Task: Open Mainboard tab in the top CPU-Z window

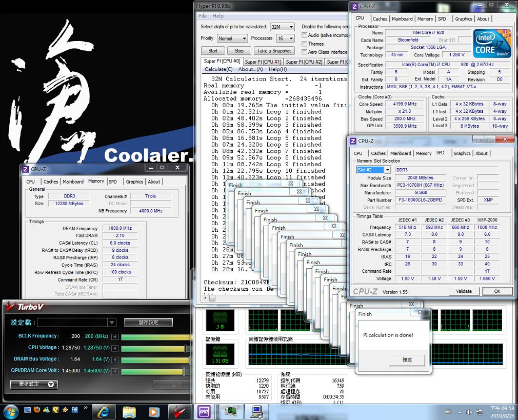Action: [x=402, y=19]
